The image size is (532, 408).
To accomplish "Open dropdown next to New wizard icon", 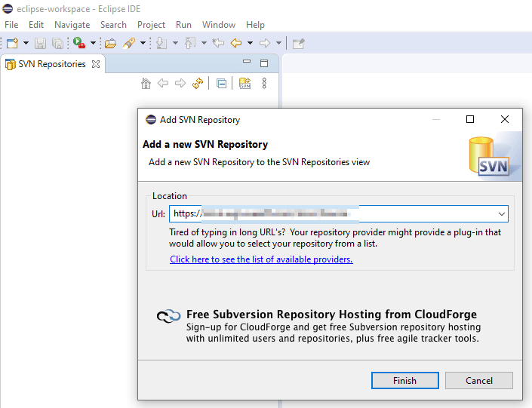I will click(26, 44).
